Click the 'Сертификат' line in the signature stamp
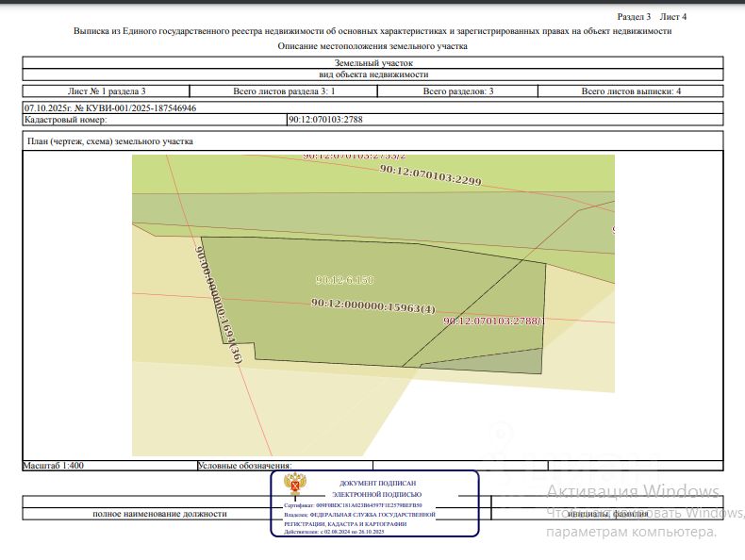 coord(353,505)
